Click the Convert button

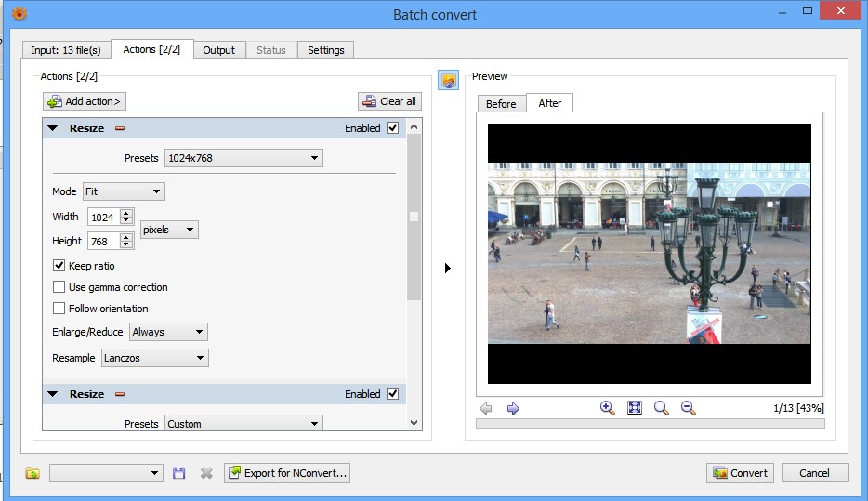[x=740, y=473]
